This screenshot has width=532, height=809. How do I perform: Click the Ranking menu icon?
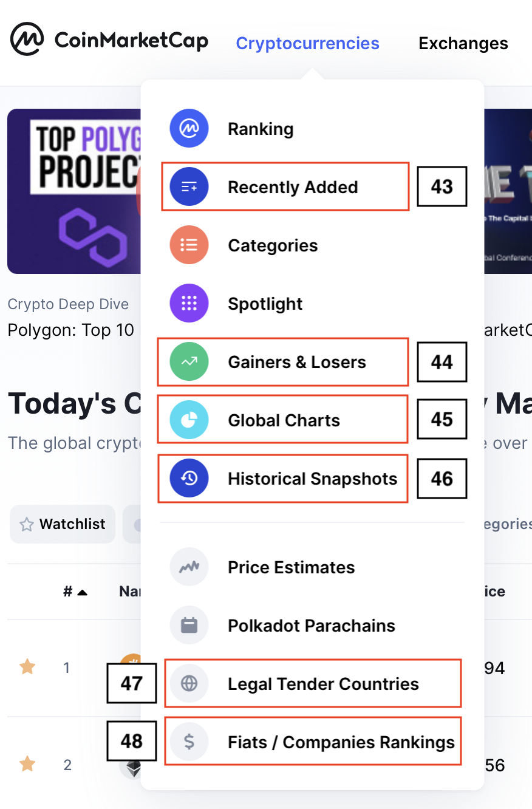(189, 129)
